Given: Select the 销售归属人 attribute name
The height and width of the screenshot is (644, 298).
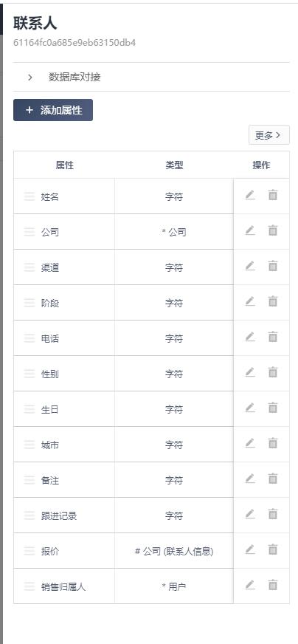Looking at the screenshot, I should pyautogui.click(x=63, y=587).
